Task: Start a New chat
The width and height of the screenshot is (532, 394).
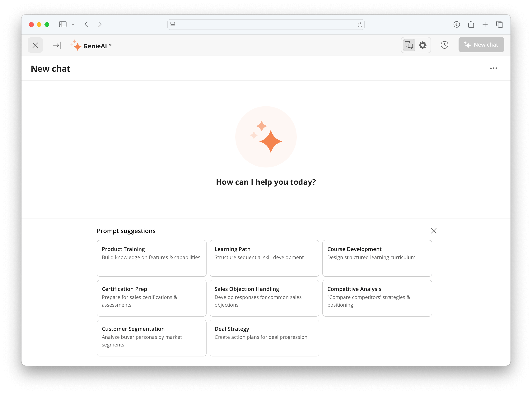Action: point(481,45)
